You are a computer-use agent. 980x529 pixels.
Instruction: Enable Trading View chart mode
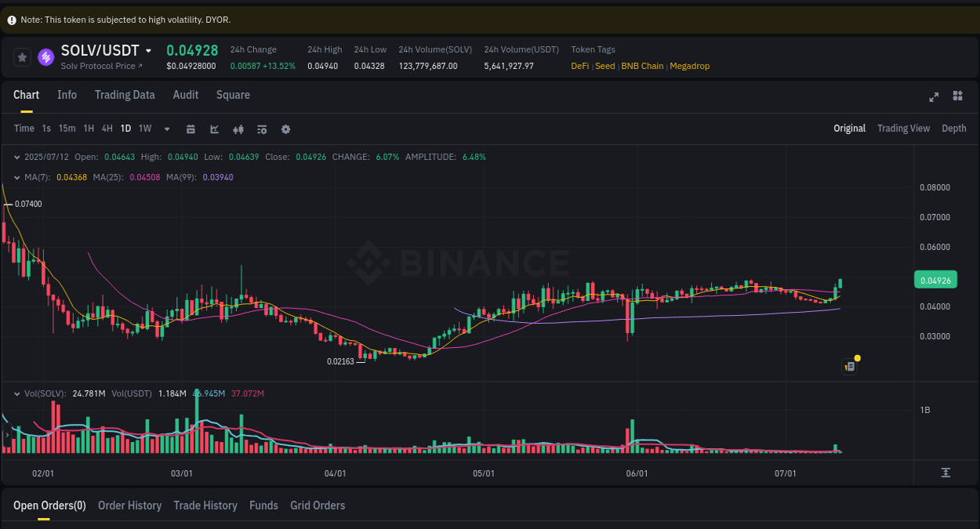[x=903, y=128]
